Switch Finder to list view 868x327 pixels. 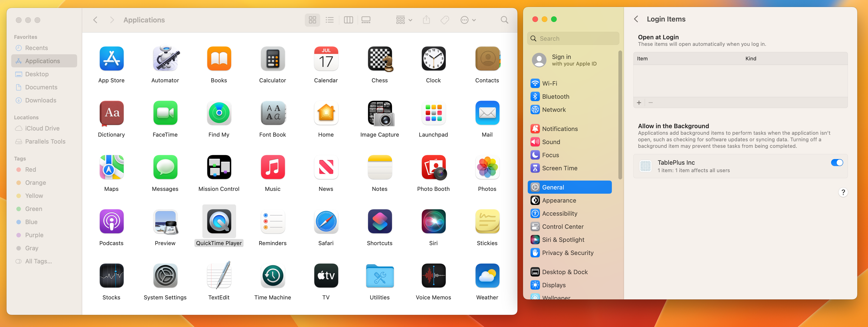coord(329,20)
